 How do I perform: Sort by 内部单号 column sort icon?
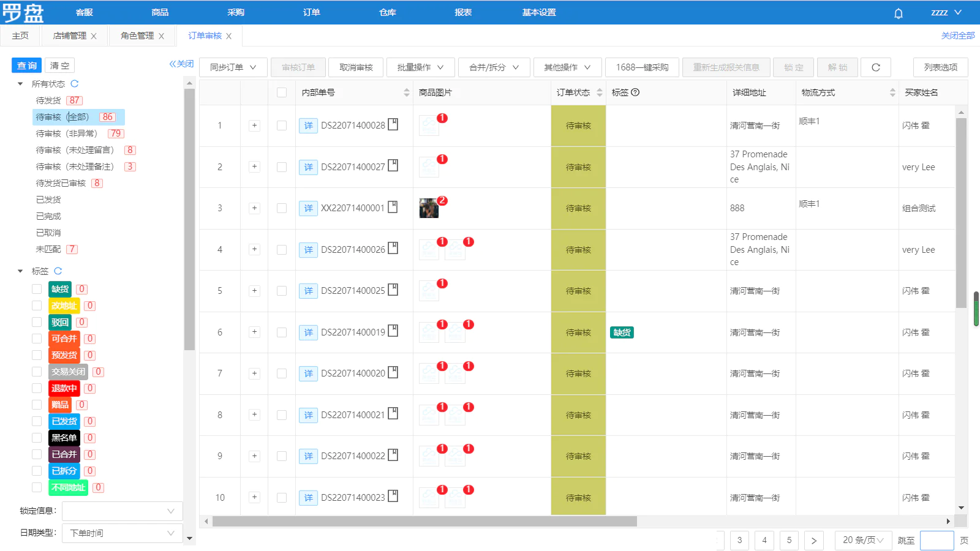coord(407,92)
